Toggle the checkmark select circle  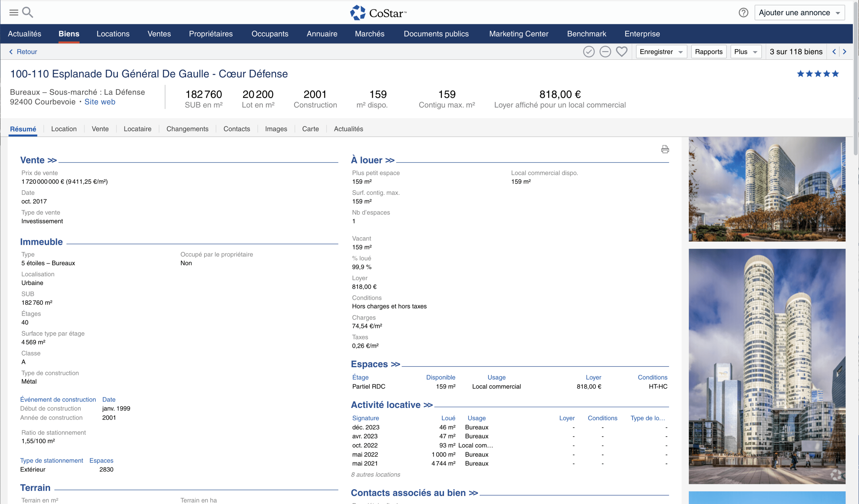[589, 52]
